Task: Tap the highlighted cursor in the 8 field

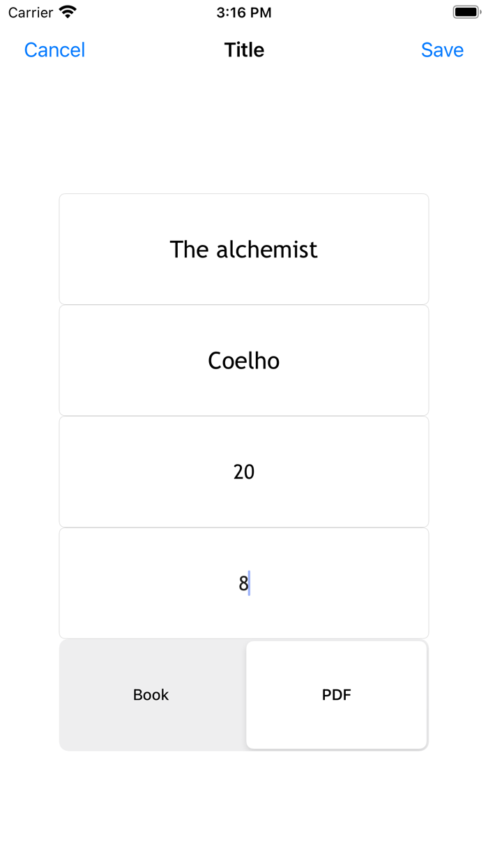Action: click(250, 583)
